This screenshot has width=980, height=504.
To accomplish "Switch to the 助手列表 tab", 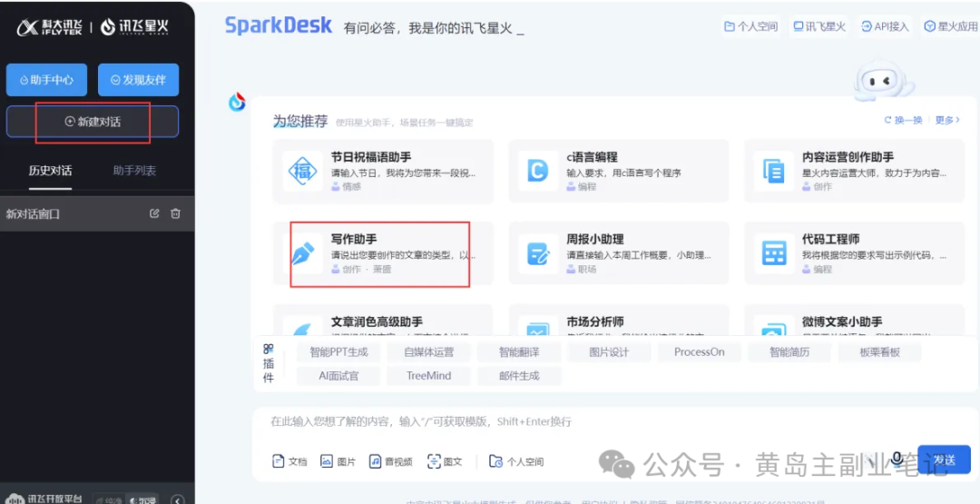I will tap(134, 171).
